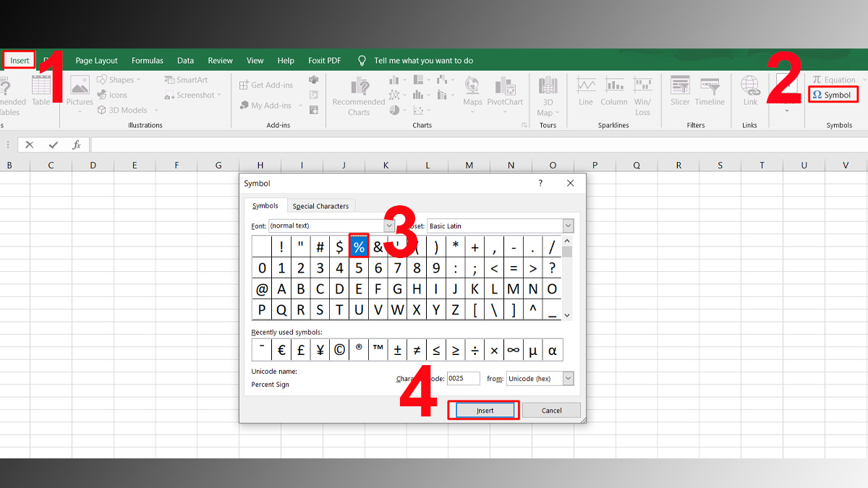Viewport: 868px width, 488px height.
Task: Cancel the Symbol dialog
Action: tap(551, 410)
